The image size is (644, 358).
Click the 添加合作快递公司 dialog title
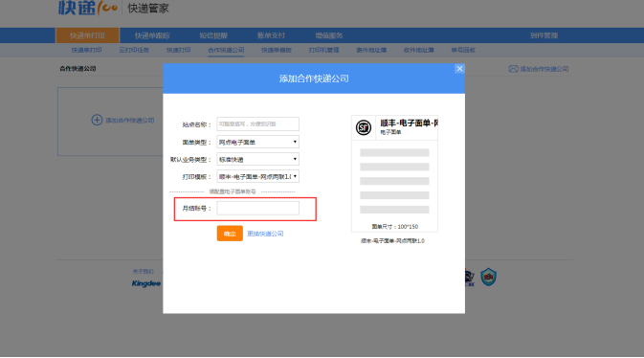click(314, 78)
